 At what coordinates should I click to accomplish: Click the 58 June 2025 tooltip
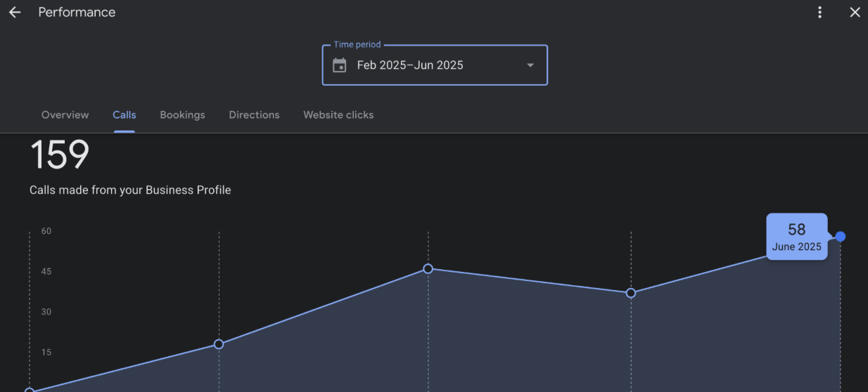[x=797, y=237]
